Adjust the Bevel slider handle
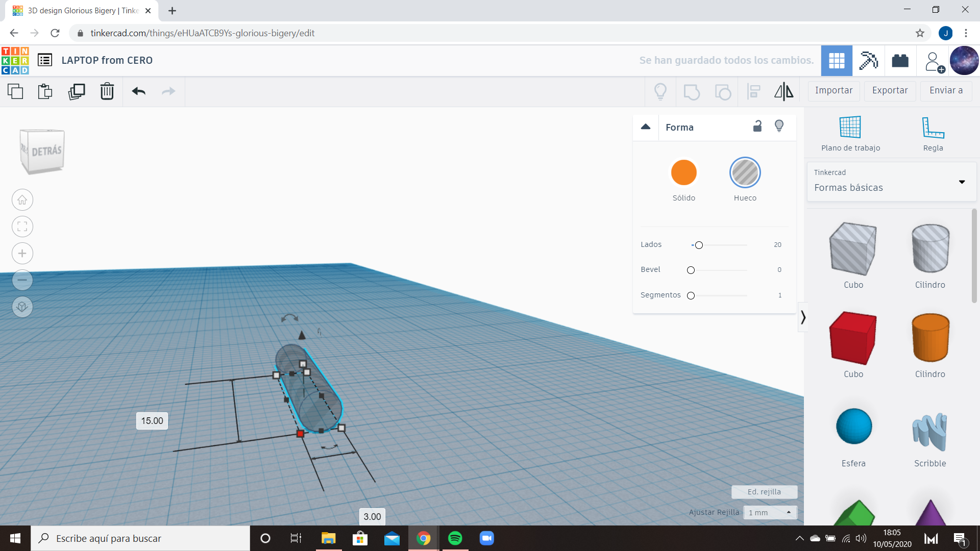Image resolution: width=980 pixels, height=551 pixels. point(691,270)
